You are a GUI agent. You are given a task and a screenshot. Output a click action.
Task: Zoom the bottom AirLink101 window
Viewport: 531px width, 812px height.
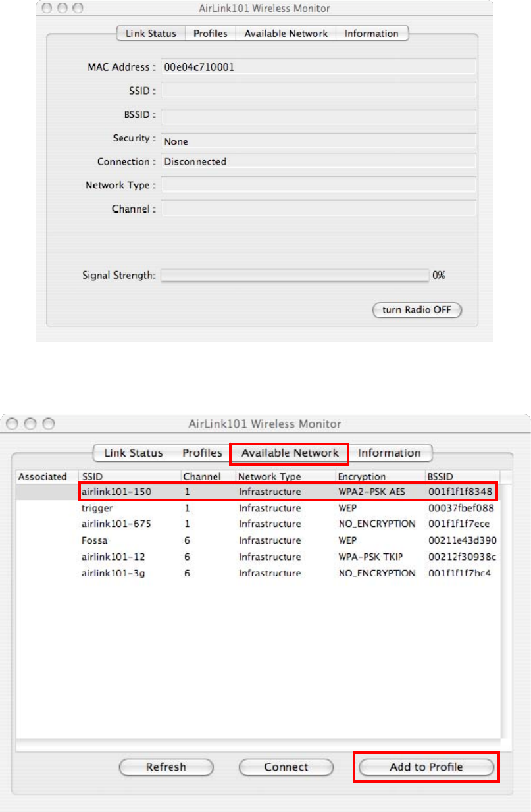49,424
